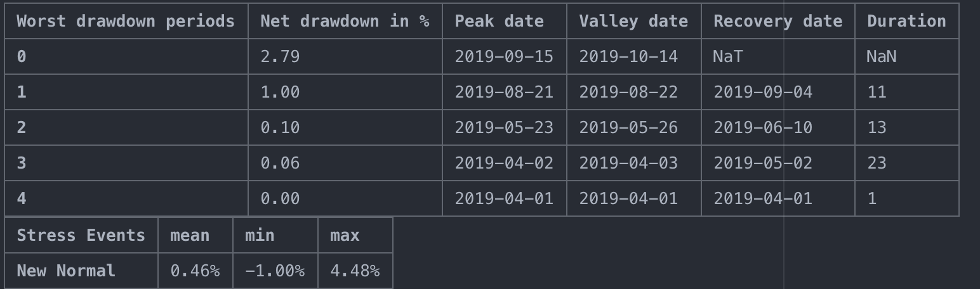
Task: Click the 'mean' column header
Action: [195, 235]
